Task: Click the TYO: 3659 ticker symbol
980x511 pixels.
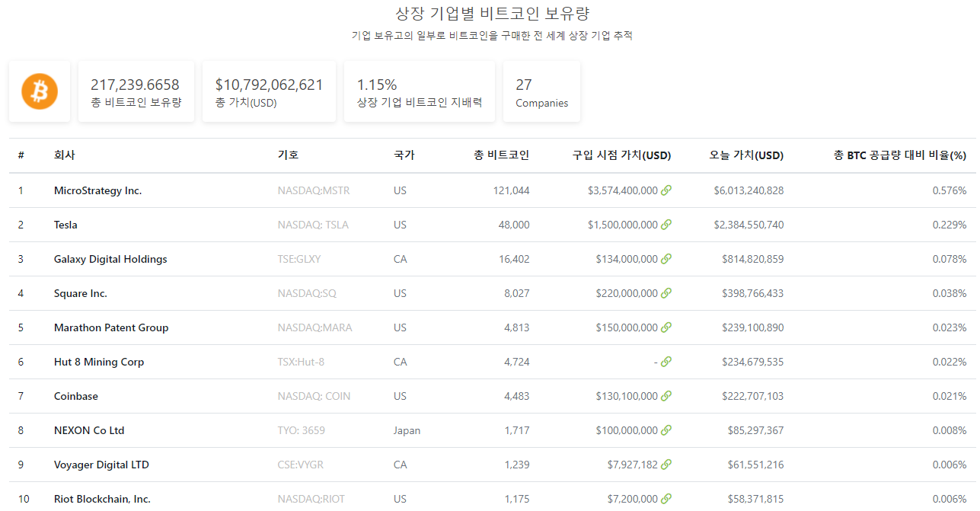Action: pos(302,430)
